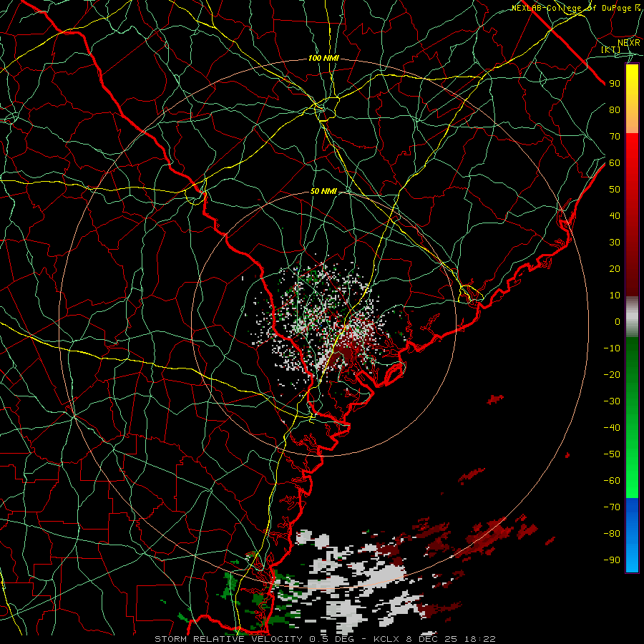Select the positive 80 knot scale label

pos(615,110)
